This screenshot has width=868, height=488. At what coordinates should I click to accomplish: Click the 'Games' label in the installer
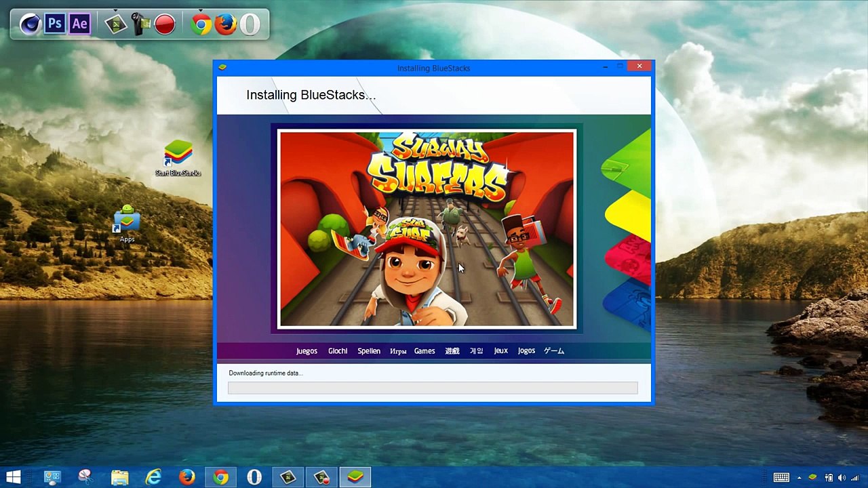point(425,351)
